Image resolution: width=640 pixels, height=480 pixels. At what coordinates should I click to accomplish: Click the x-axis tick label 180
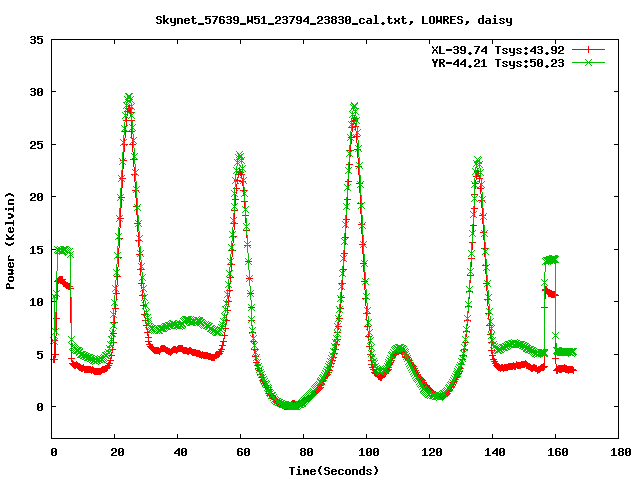[x=620, y=452]
